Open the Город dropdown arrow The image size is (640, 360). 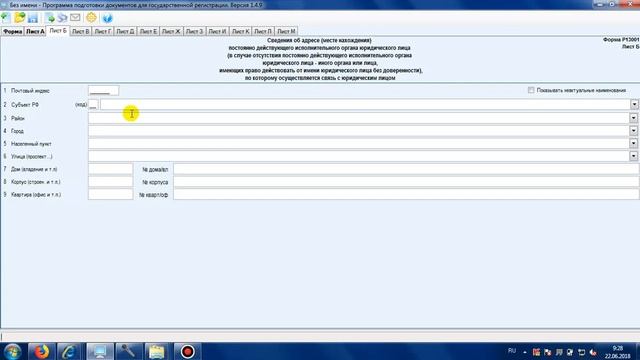point(633,131)
